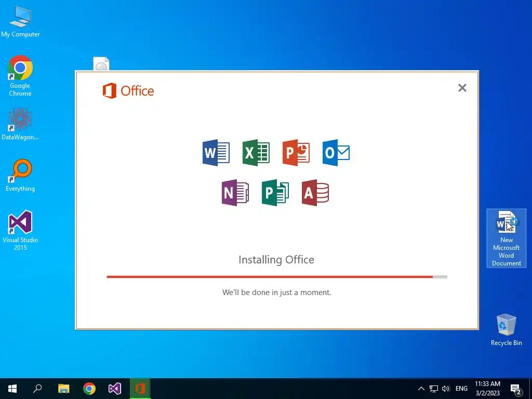The image size is (532, 399).
Task: Click the Publisher icon in the Office installer
Action: (x=275, y=192)
